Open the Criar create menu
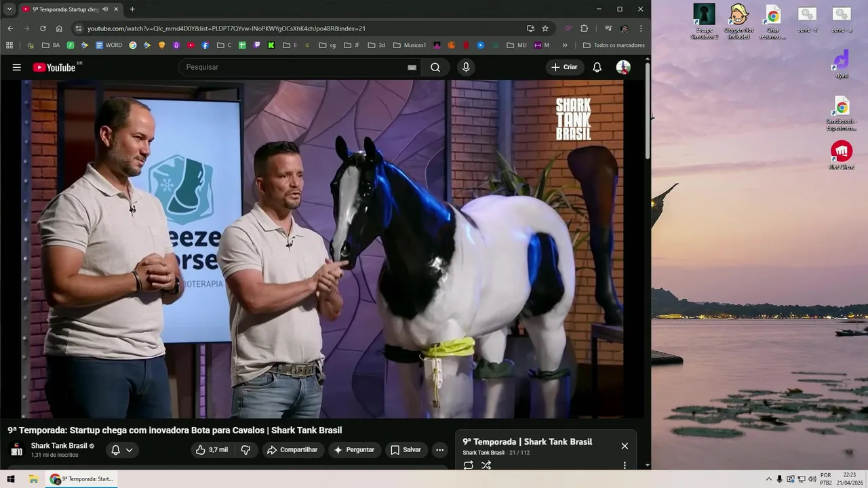Viewport: 868px width, 488px height. click(x=564, y=67)
